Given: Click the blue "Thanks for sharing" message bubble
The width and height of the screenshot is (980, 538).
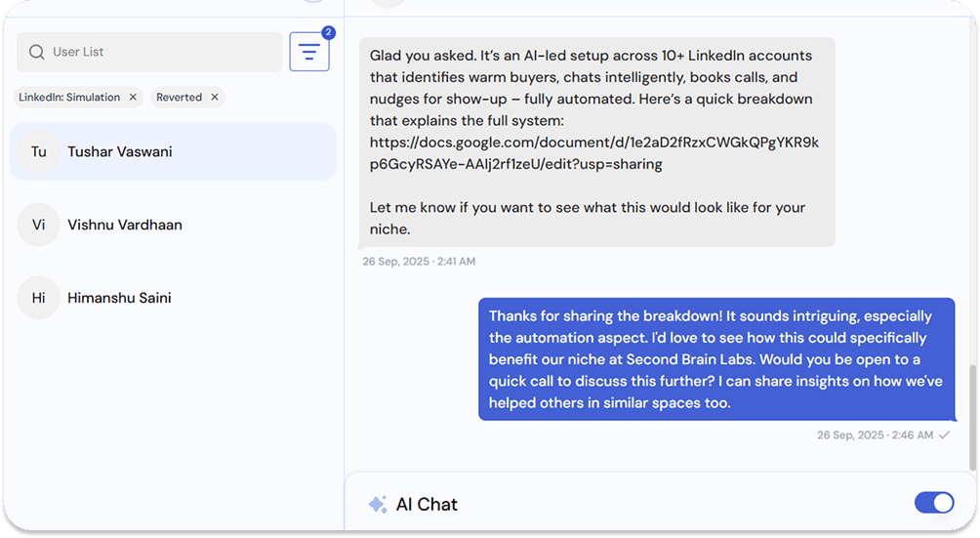Looking at the screenshot, I should tap(715, 359).
